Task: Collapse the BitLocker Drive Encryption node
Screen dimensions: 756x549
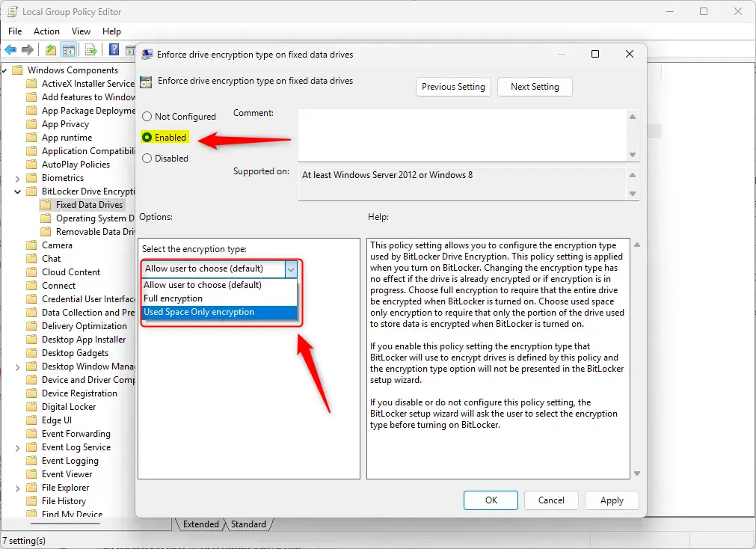Action: 17,191
